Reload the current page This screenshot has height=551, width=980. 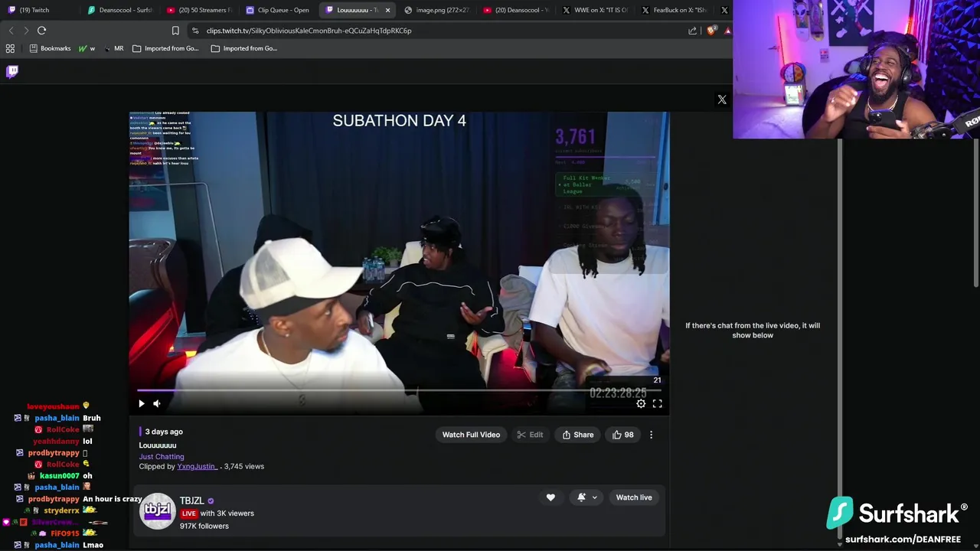click(41, 31)
